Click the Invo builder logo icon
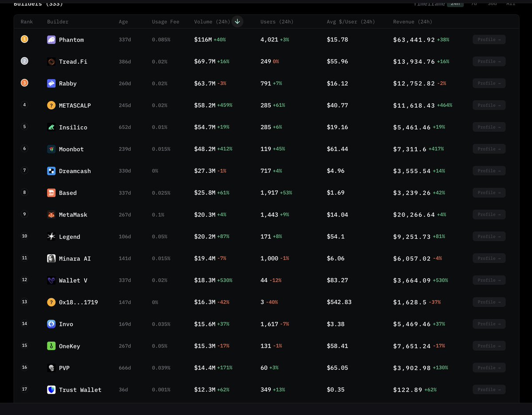The height and width of the screenshot is (415, 532). [x=51, y=324]
